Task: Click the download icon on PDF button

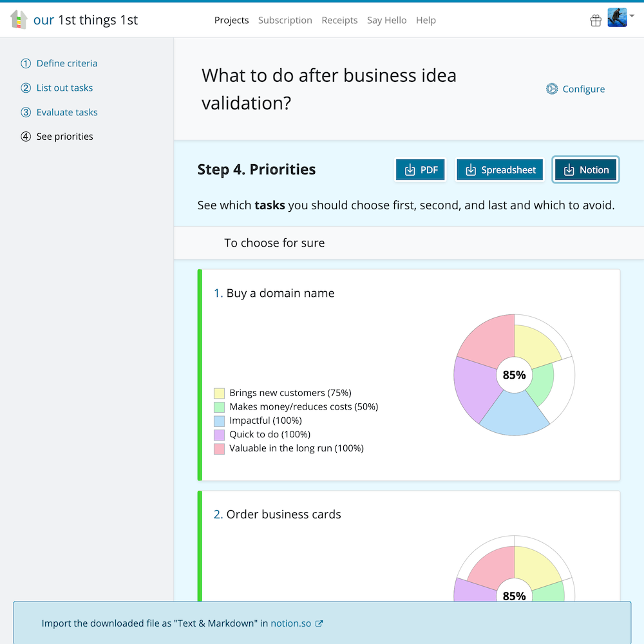Action: 410,169
